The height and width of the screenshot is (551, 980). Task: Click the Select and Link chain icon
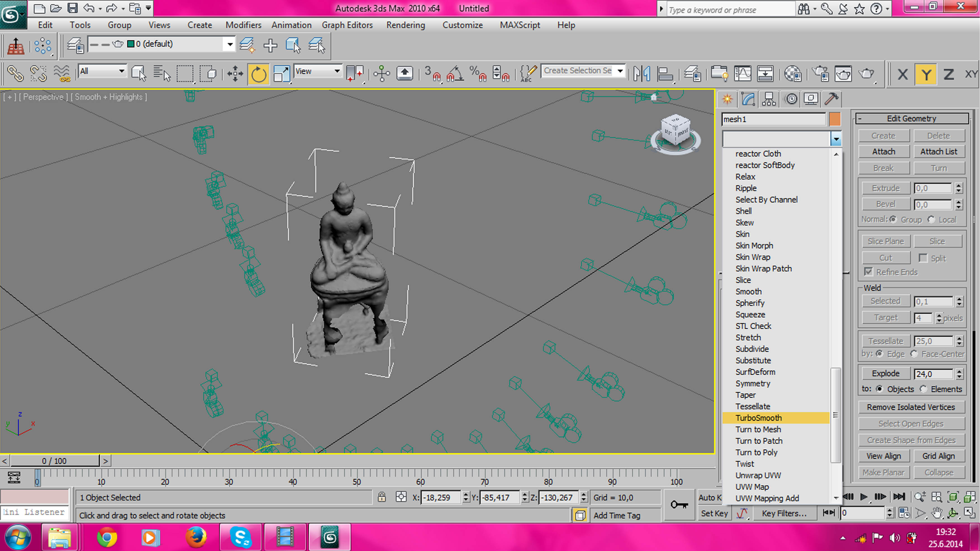tap(15, 73)
